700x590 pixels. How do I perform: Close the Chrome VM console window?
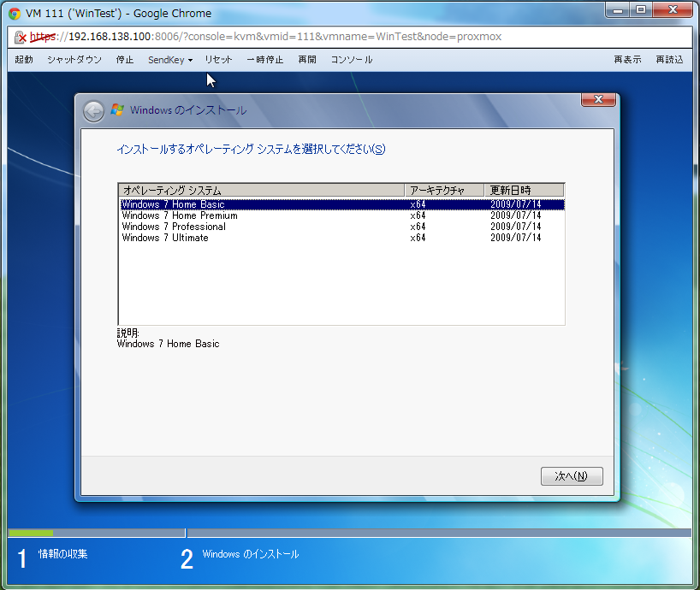point(673,9)
